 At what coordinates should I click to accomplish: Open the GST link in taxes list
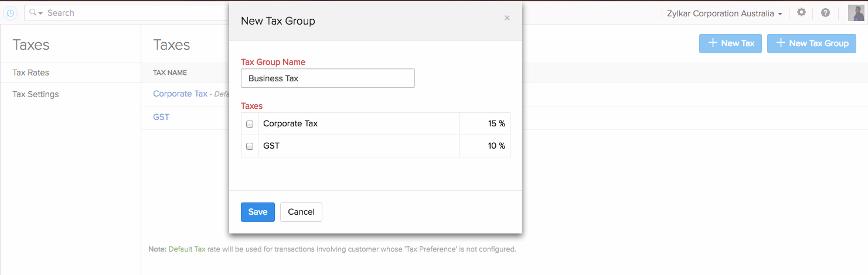point(161,117)
